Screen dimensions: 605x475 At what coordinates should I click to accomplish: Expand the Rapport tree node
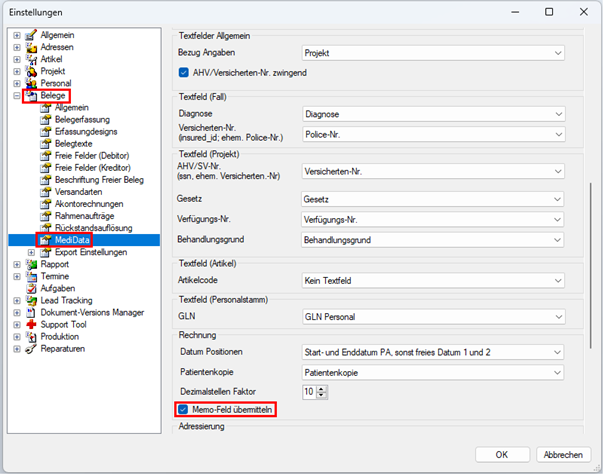17,264
